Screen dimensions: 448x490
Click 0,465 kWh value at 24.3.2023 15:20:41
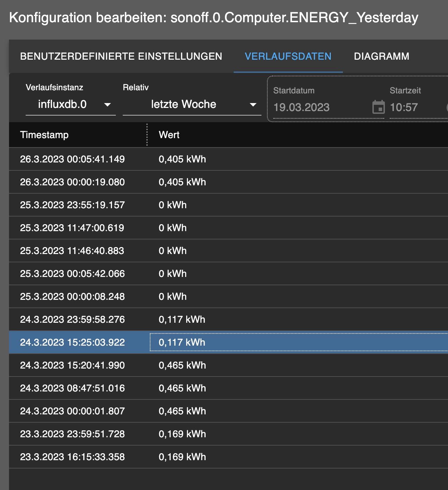pyautogui.click(x=182, y=365)
